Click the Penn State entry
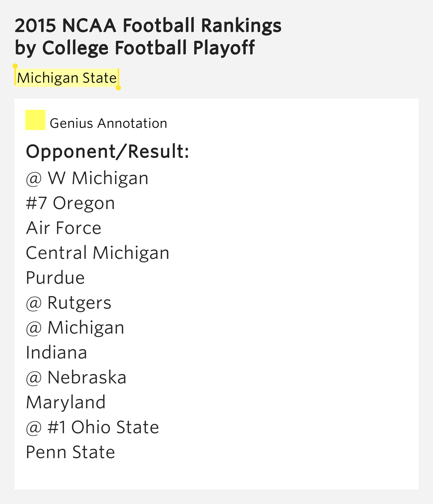This screenshot has width=433, height=504. pos(71,452)
